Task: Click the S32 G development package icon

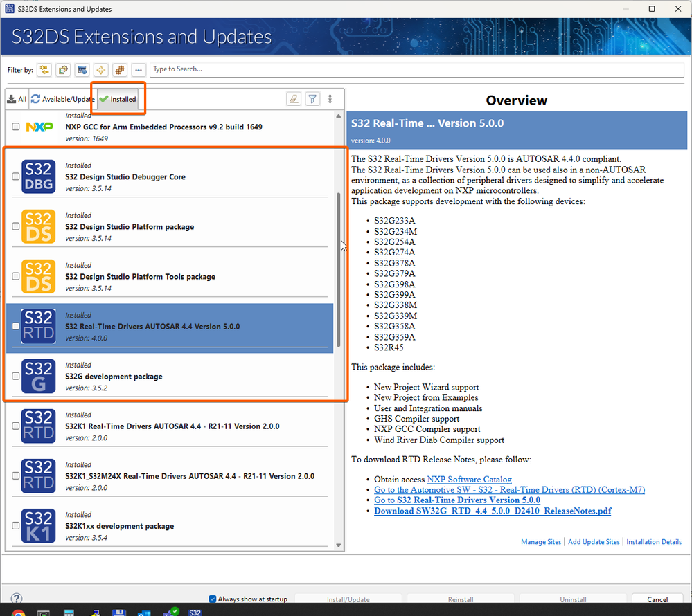Action: coord(38,376)
